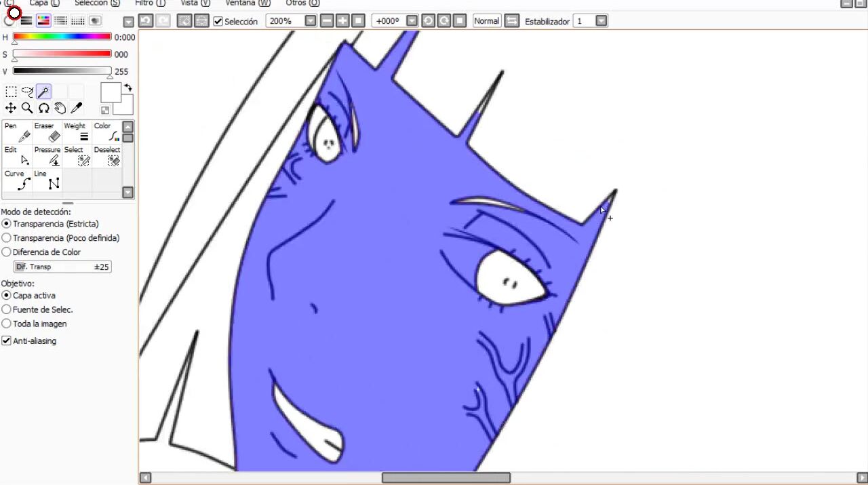Disable the Anti-aliasing checkbox
868x485 pixels.
7,341
